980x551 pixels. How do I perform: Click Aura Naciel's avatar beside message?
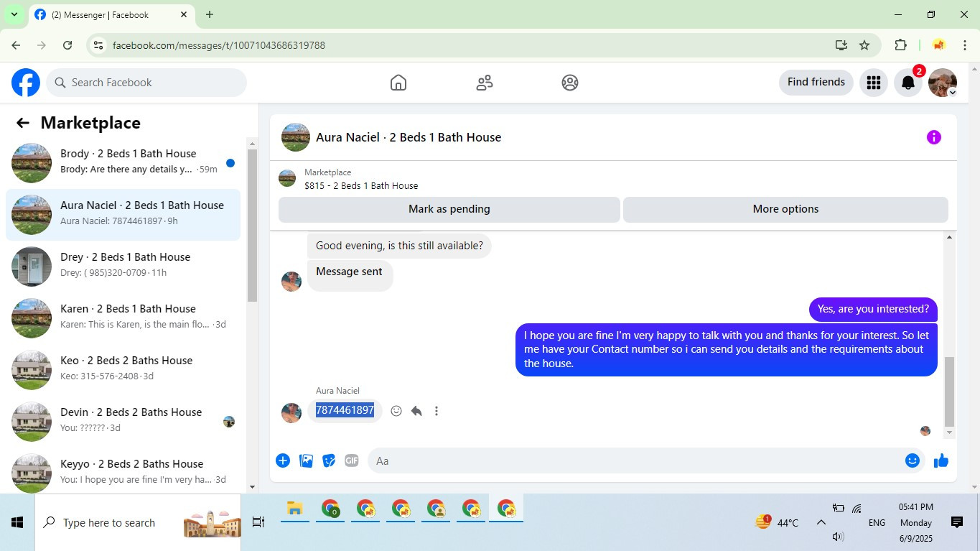(291, 413)
